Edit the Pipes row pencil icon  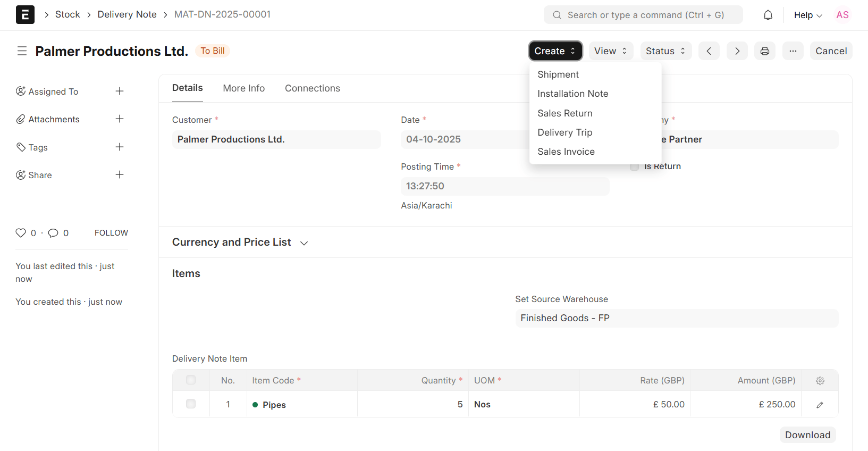coord(820,405)
